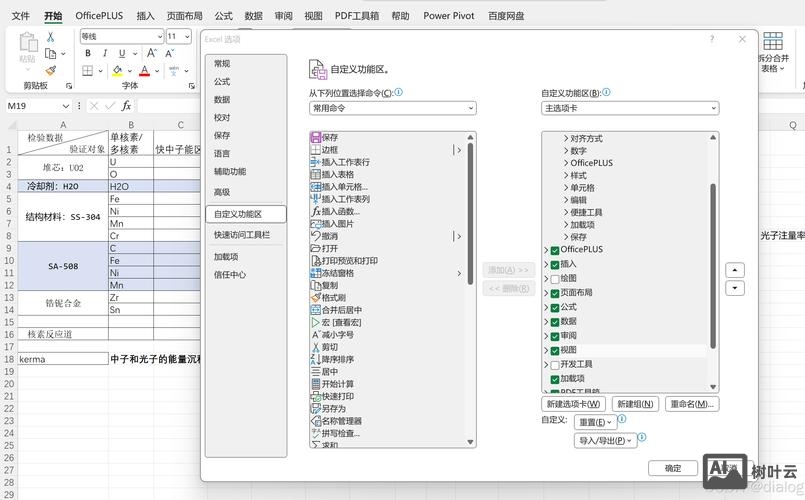Uncheck the 公式 tab checkbox

(555, 308)
